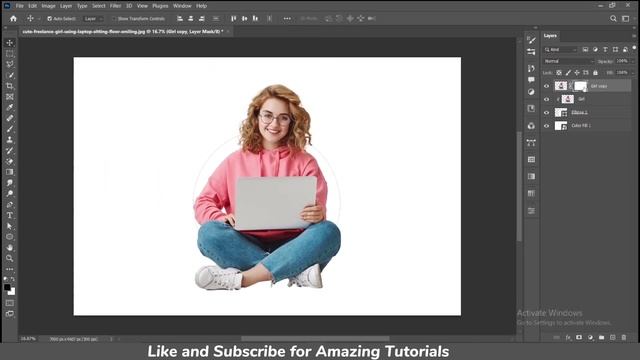
Task: Select the History Brush tool
Action: 10,151
